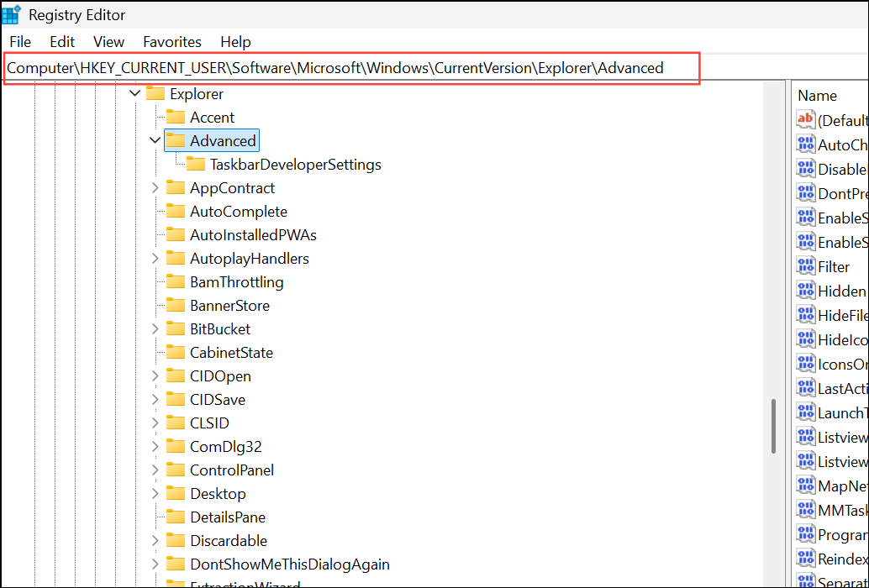
Task: Expand the ComDlg32 key
Action: (155, 447)
